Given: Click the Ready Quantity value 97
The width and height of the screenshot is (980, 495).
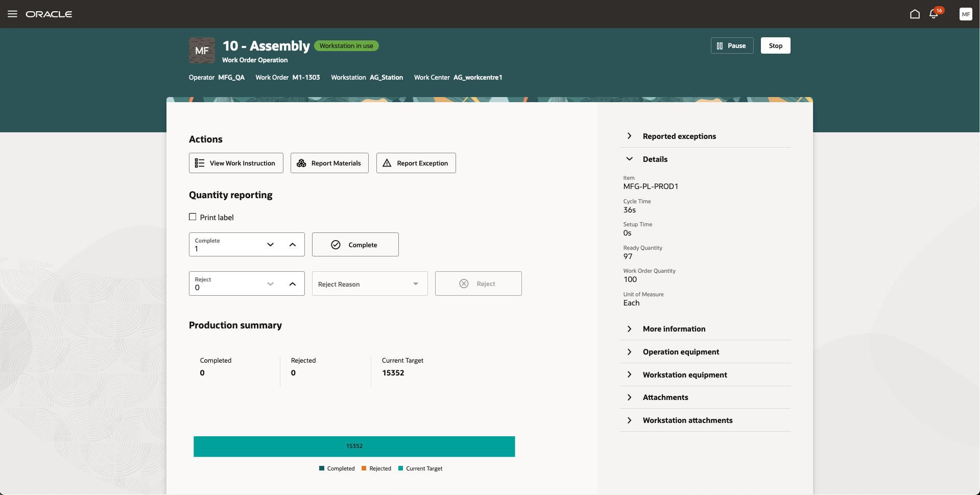Looking at the screenshot, I should tap(628, 256).
